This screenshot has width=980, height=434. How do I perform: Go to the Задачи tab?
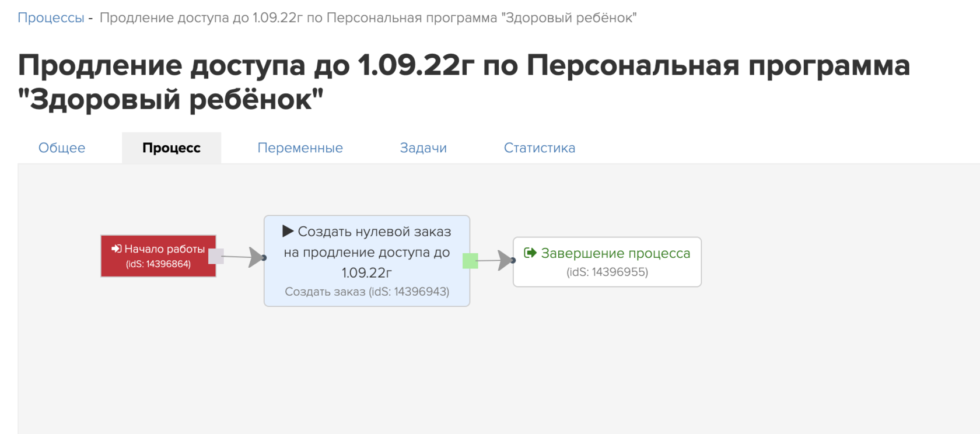[x=423, y=148]
